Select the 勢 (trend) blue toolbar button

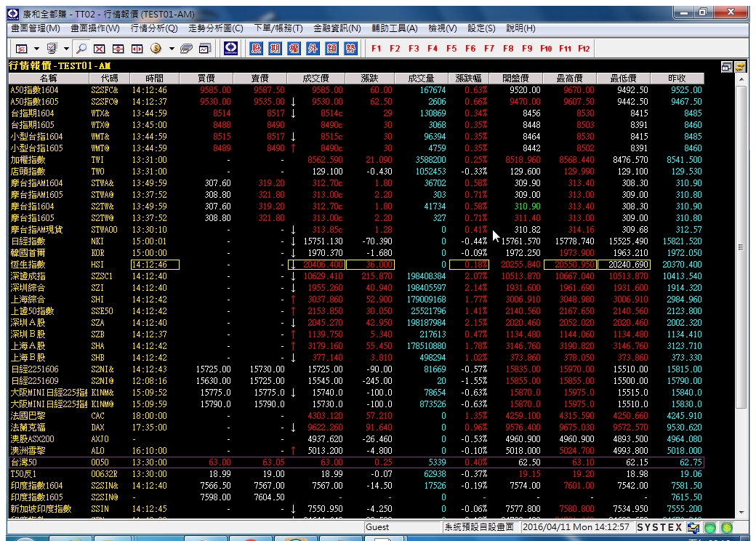tap(350, 48)
